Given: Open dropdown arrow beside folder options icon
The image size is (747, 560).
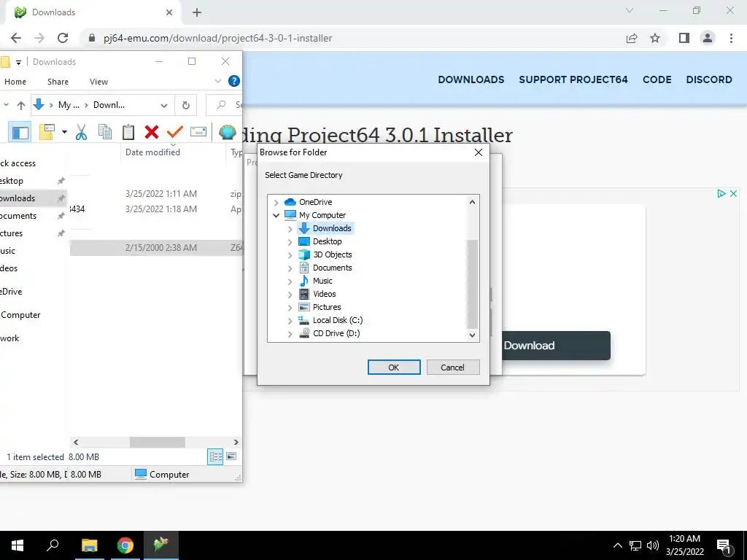Looking at the screenshot, I should click(x=64, y=132).
